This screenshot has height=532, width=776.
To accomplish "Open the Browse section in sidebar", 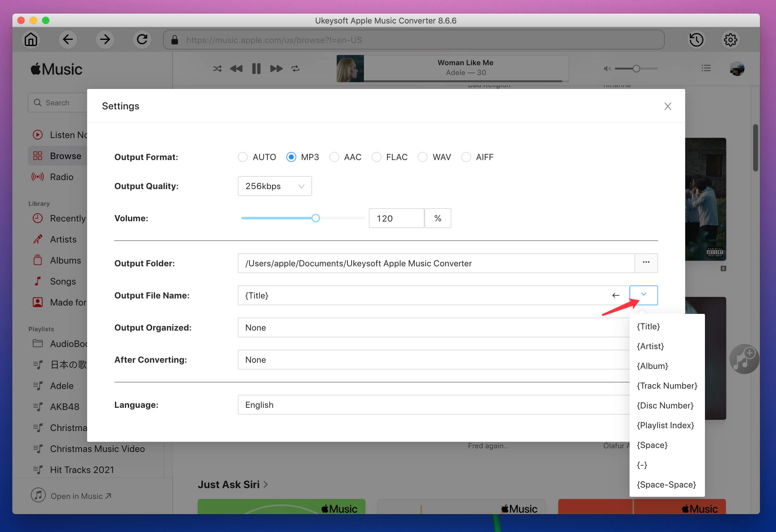I will 65,155.
